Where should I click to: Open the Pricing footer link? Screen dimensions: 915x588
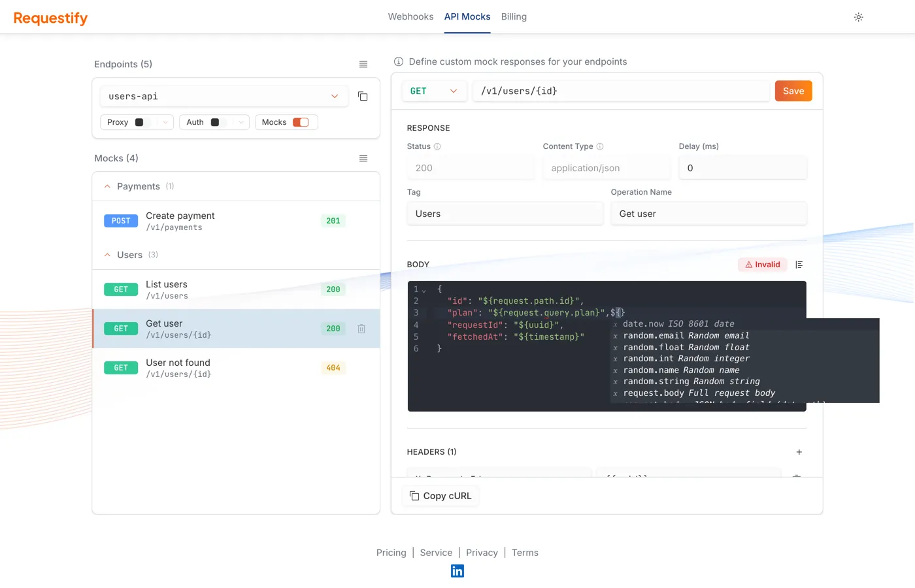coord(391,553)
